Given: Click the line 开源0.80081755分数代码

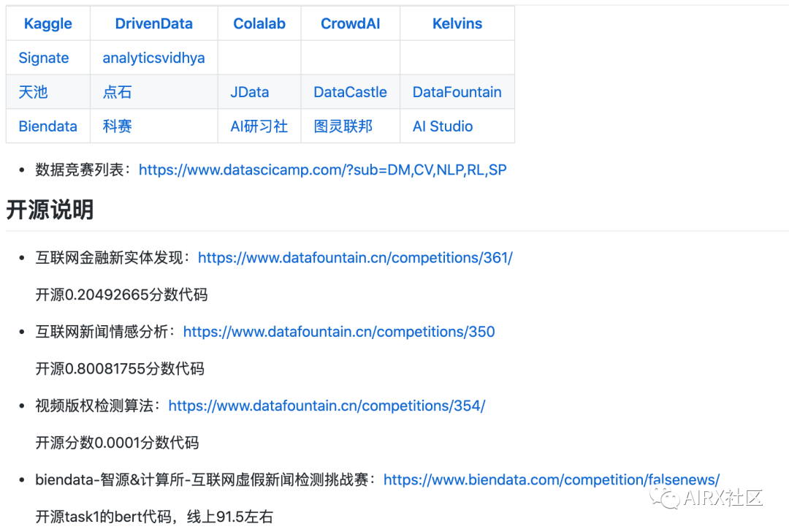Looking at the screenshot, I should click(x=120, y=368).
